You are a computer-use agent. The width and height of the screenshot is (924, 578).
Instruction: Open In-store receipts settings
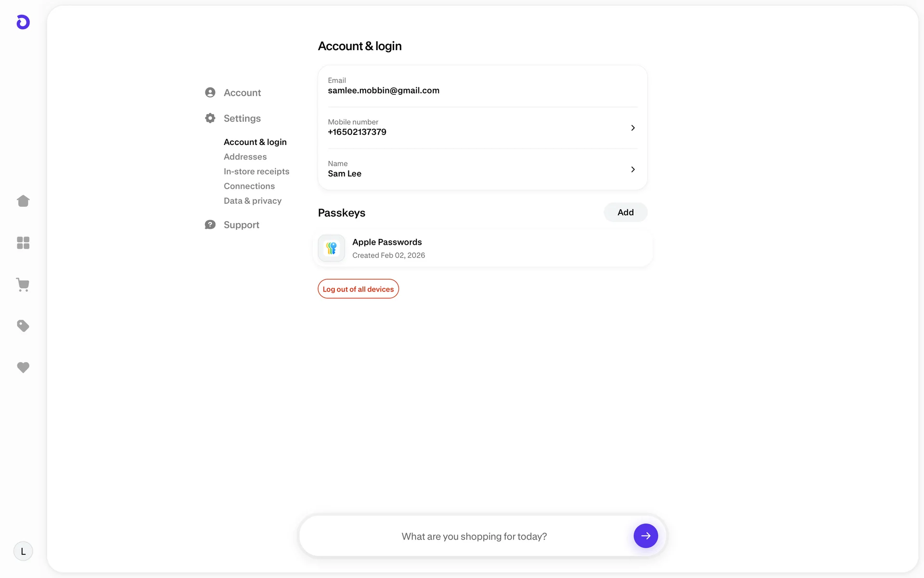point(257,171)
